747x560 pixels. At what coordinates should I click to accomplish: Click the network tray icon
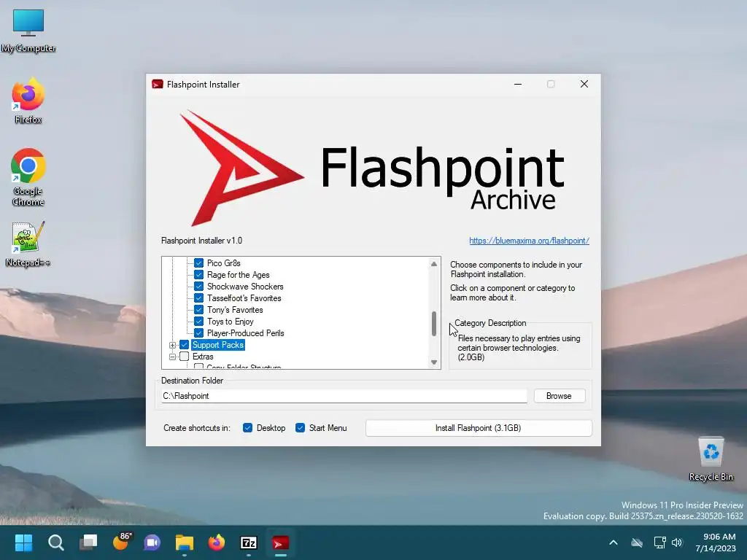659,542
